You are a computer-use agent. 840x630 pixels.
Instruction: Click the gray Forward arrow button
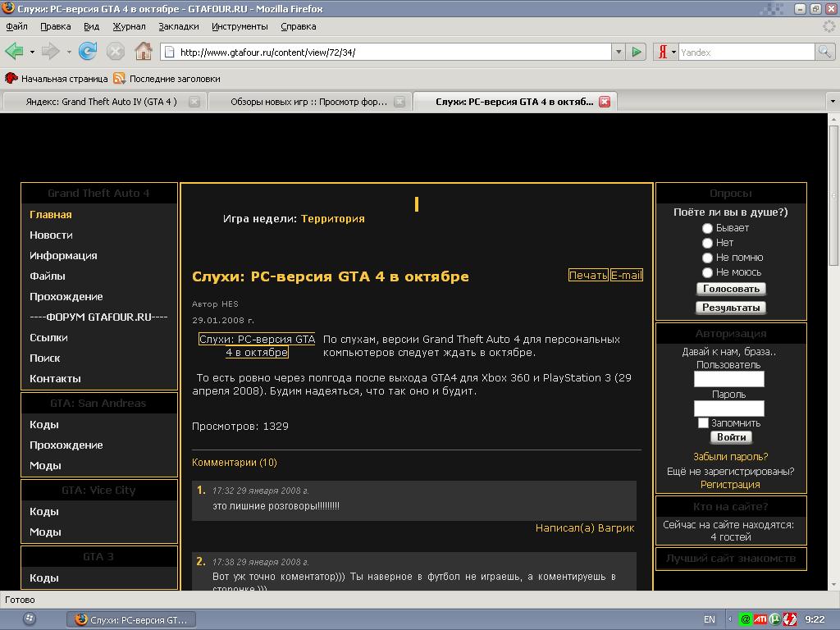tap(50, 52)
